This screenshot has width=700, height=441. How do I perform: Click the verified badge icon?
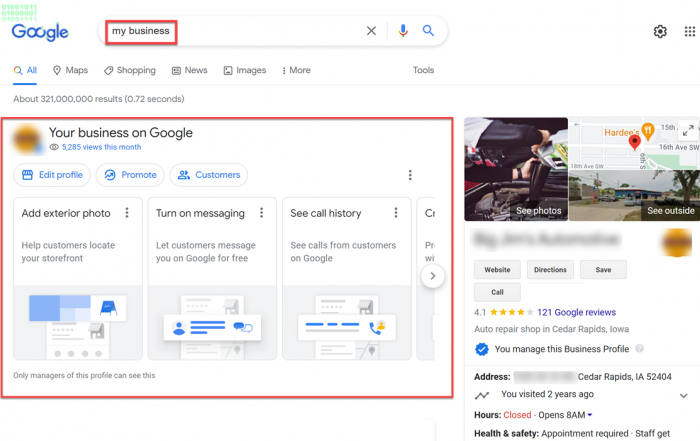click(482, 349)
